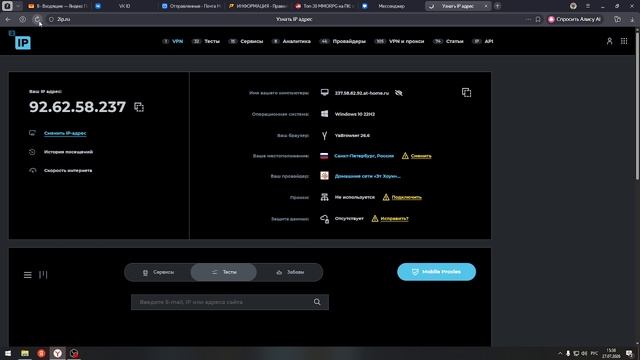The image size is (640, 360).
Task: Click the browser back arrow
Action: 8,19
